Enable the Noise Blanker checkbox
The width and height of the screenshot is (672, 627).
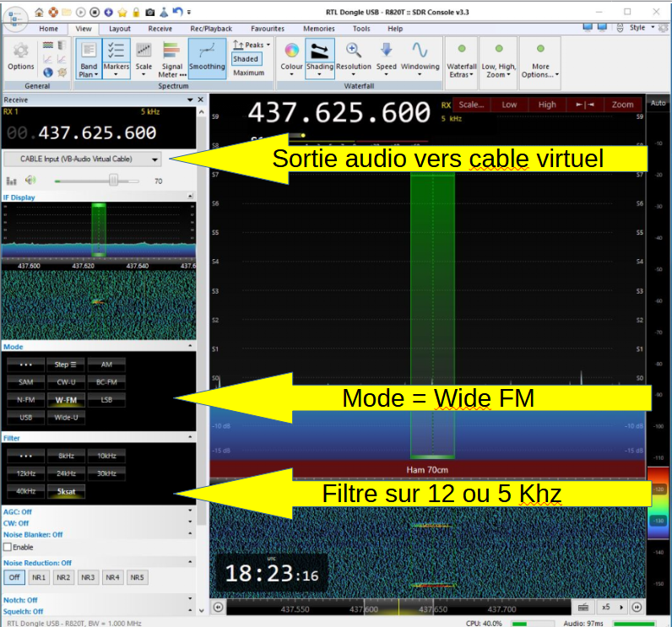(x=8, y=547)
